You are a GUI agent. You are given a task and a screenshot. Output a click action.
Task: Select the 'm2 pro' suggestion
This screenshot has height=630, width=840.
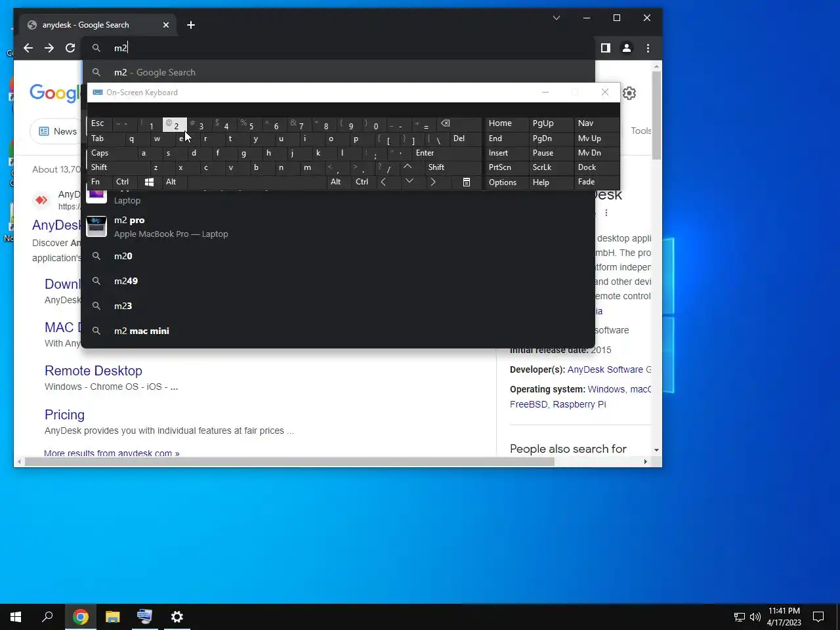pyautogui.click(x=338, y=226)
